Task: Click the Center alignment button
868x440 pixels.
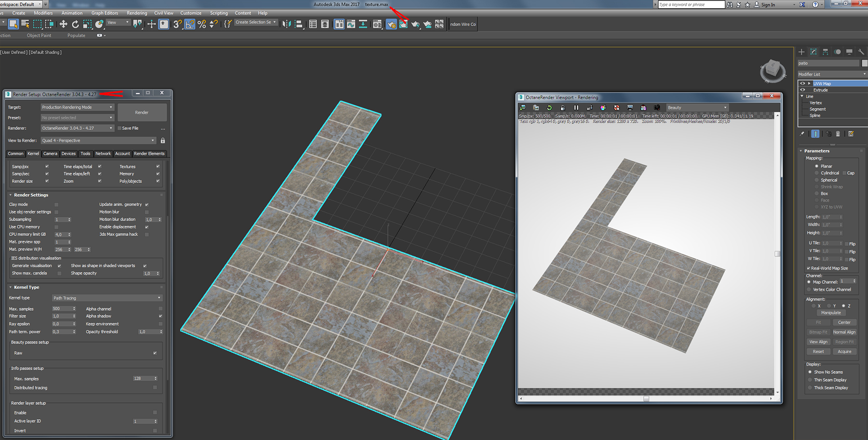Action: (x=844, y=322)
